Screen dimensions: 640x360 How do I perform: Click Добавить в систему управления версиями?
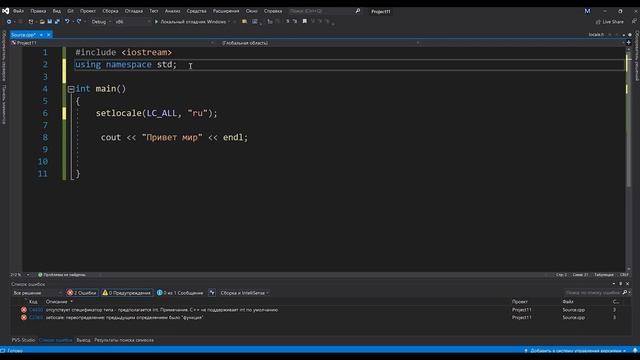[x=575, y=351]
